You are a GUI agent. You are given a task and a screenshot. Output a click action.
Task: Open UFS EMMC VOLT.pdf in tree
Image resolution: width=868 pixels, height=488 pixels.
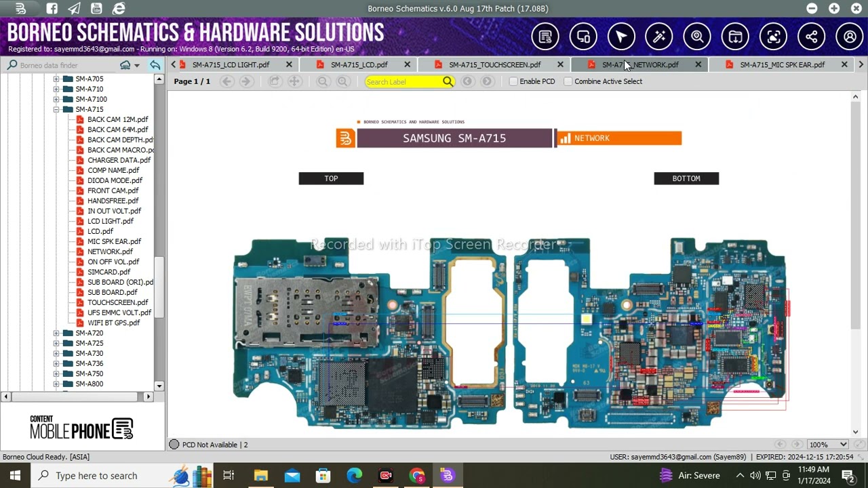click(119, 312)
